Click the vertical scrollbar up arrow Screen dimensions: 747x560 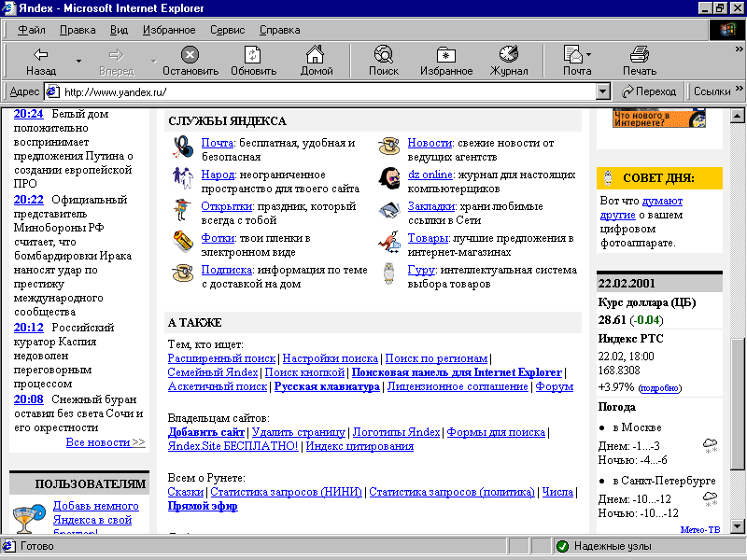click(x=738, y=116)
